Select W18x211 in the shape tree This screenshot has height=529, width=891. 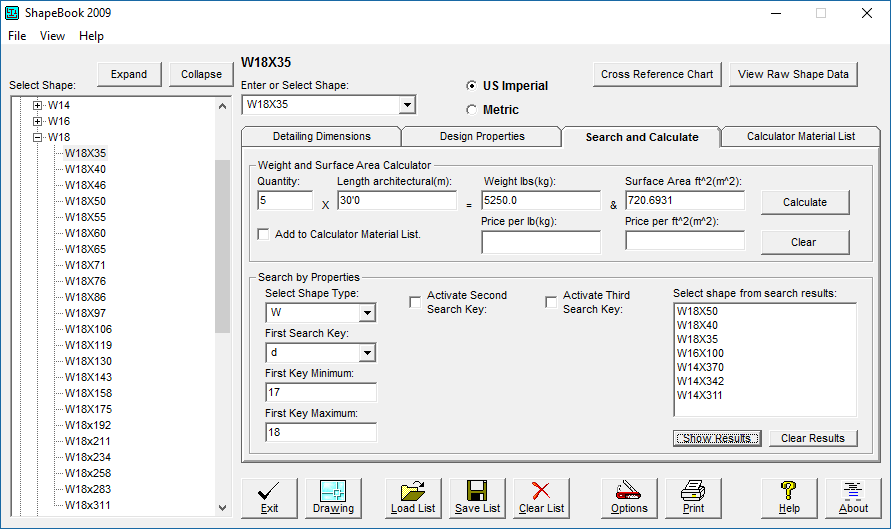[x=88, y=441]
